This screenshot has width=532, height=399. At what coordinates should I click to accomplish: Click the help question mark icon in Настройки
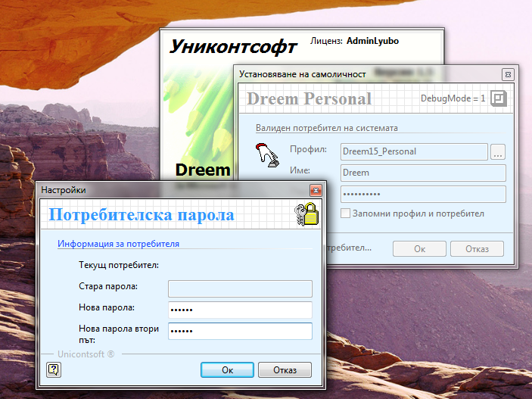click(x=54, y=369)
